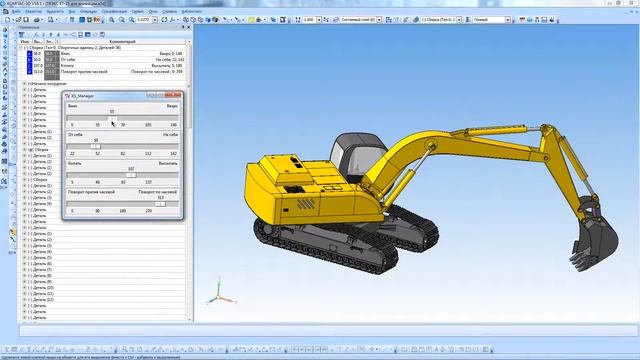Click the filter icon in Variables panel
Viewport: 640px width, 360px height.
click(22, 35)
